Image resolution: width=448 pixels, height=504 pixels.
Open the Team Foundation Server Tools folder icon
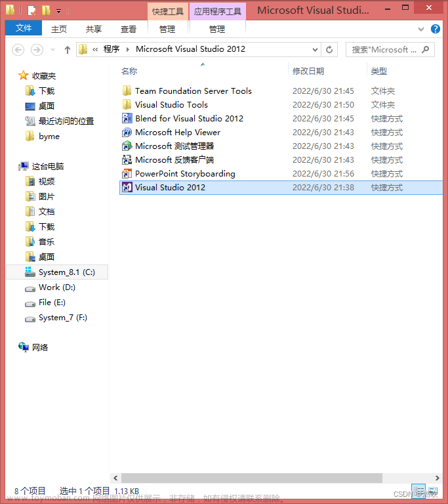127,91
